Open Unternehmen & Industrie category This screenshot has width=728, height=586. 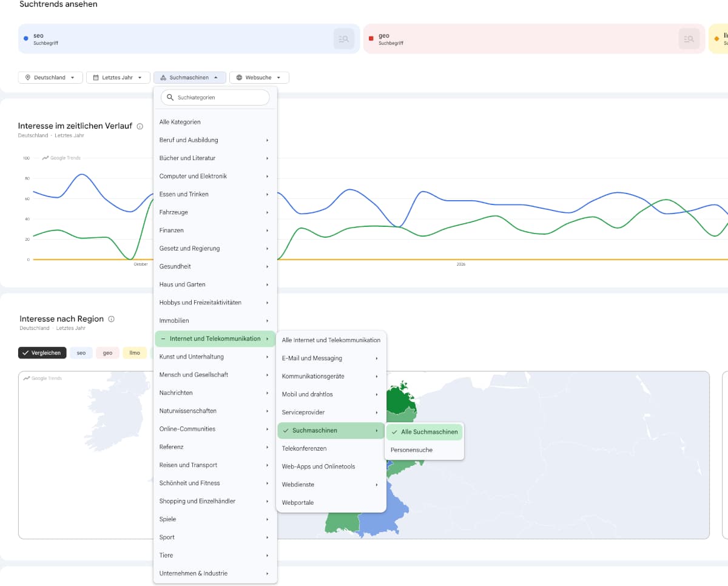click(x=215, y=573)
